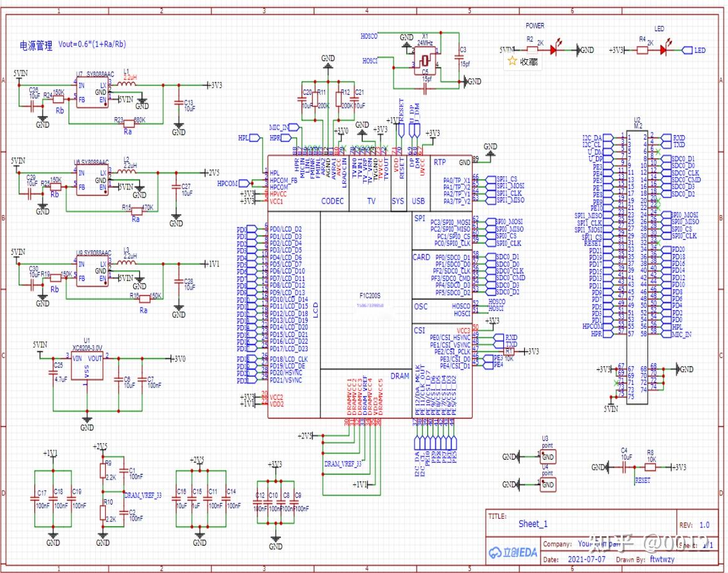Click the 立创EDA logo in title block
Image resolution: width=728 pixels, height=573 pixels.
[x=513, y=552]
